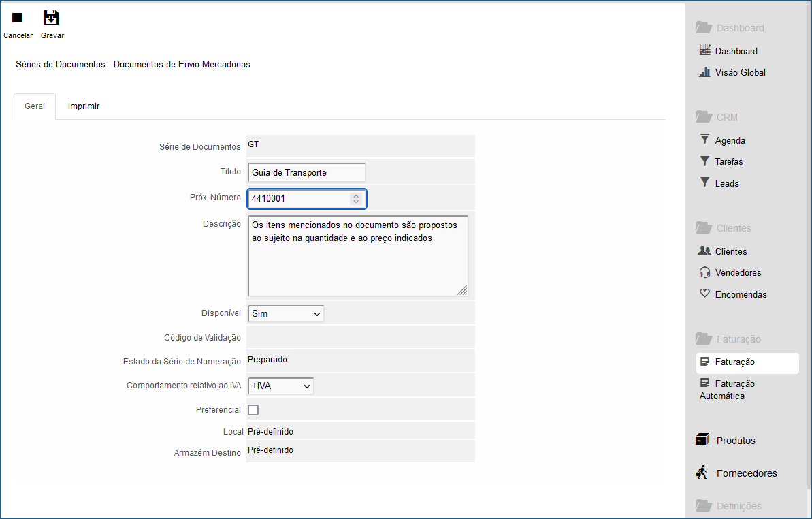The width and height of the screenshot is (812, 519).
Task: Click the Gravar save disk icon
Action: click(x=51, y=18)
